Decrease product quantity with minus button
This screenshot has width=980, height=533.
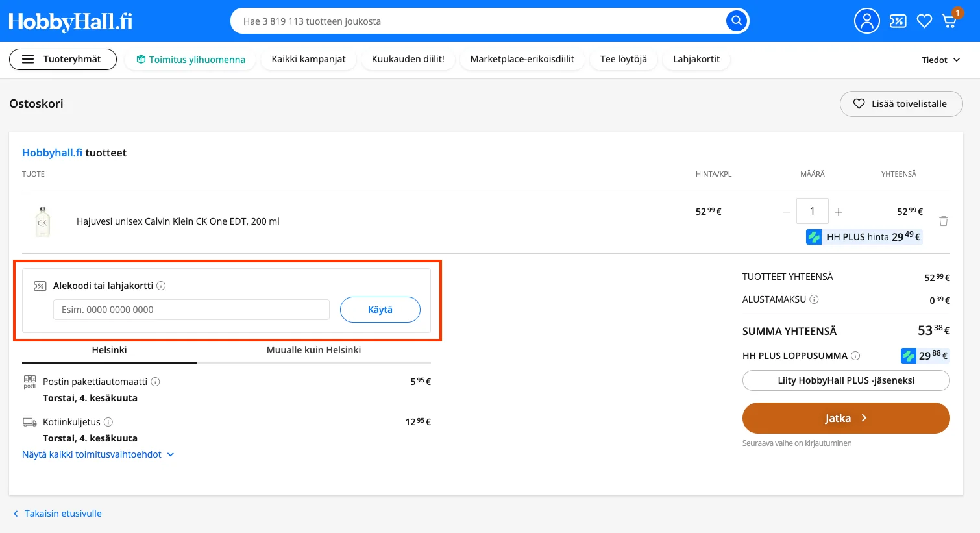(787, 212)
